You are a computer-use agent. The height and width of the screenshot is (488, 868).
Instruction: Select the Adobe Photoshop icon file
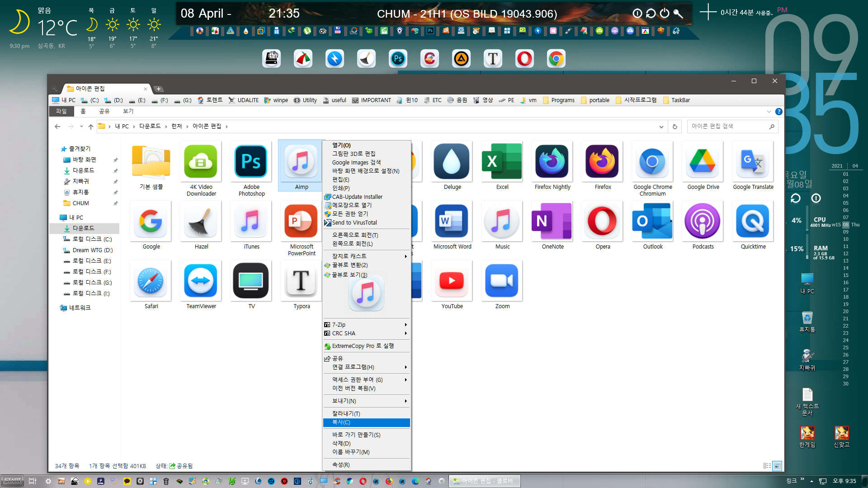tap(251, 168)
